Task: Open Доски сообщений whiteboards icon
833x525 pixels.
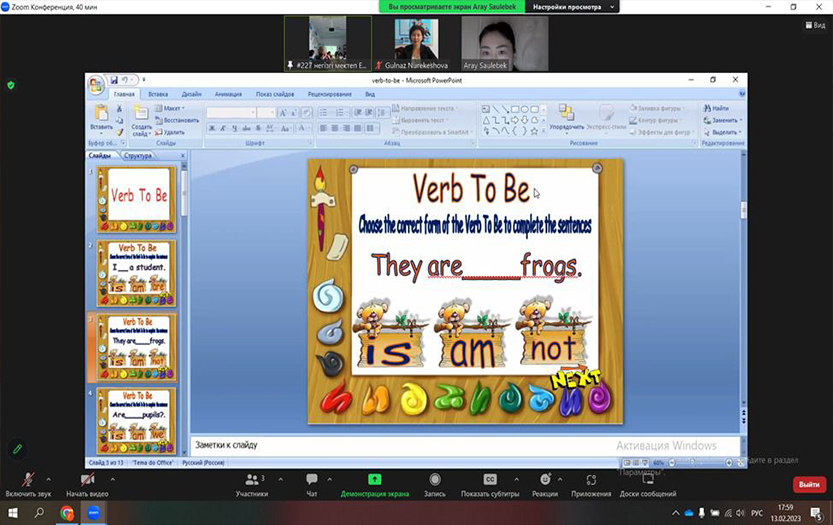Action: coord(647,481)
